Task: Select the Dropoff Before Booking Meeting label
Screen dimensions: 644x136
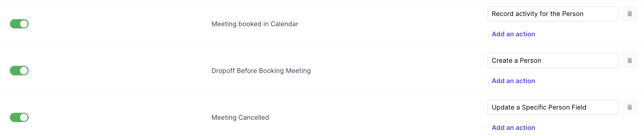Action: (x=261, y=71)
